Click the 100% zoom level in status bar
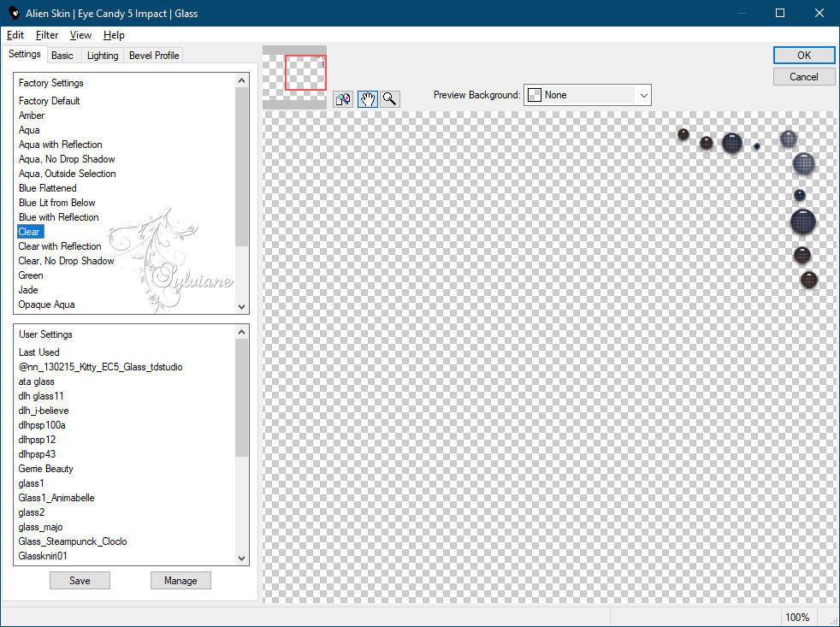 coord(797,617)
